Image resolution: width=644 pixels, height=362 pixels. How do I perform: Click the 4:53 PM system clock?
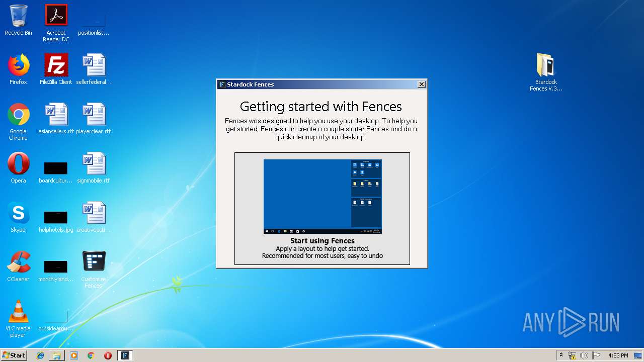(618, 355)
